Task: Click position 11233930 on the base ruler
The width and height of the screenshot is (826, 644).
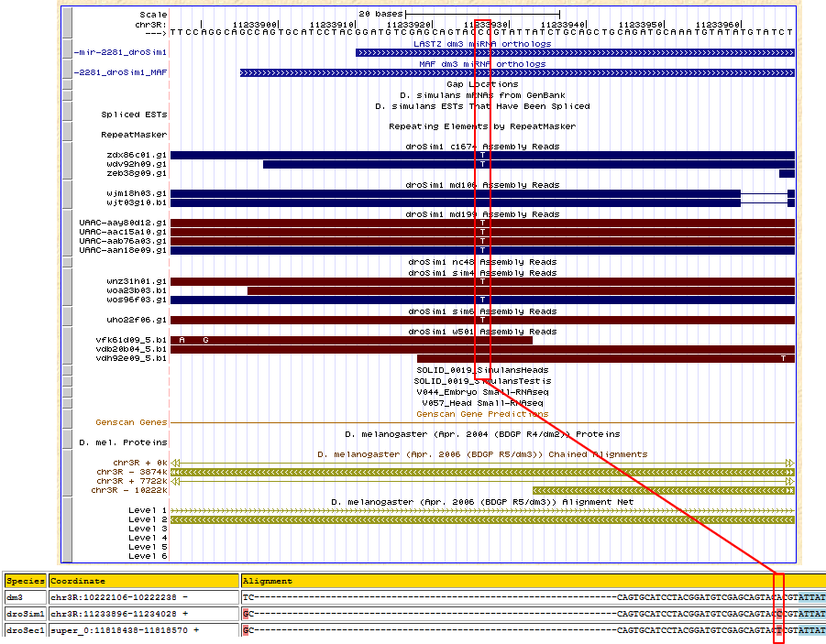Action: (x=480, y=23)
